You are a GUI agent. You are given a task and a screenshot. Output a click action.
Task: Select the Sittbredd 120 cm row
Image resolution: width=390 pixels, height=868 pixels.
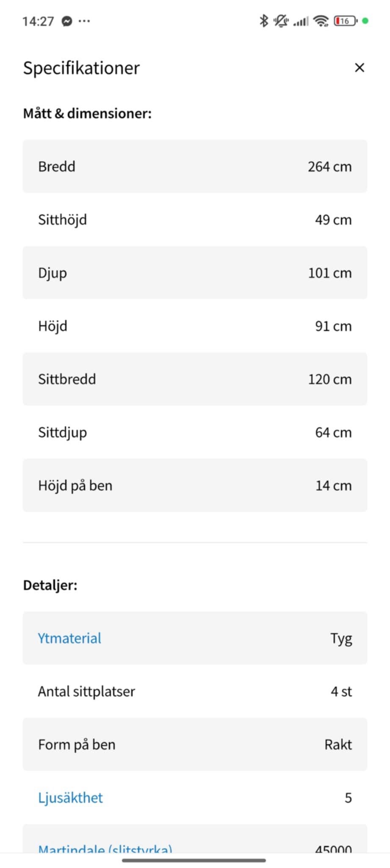tap(195, 379)
